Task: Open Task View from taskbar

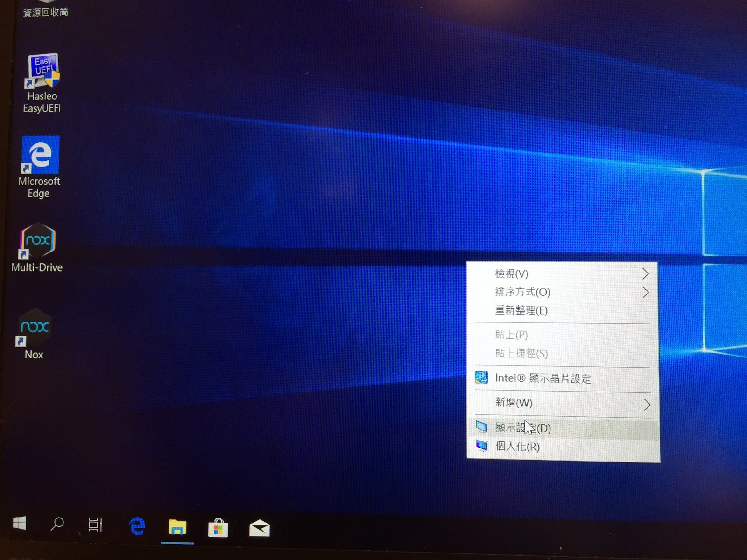Action: click(95, 525)
